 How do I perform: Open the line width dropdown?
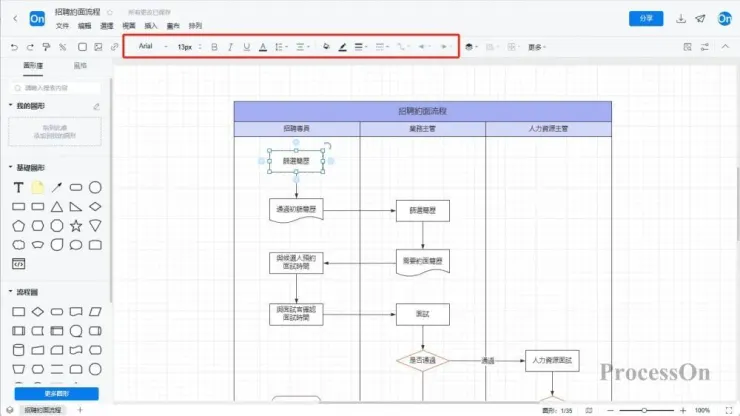tap(361, 47)
